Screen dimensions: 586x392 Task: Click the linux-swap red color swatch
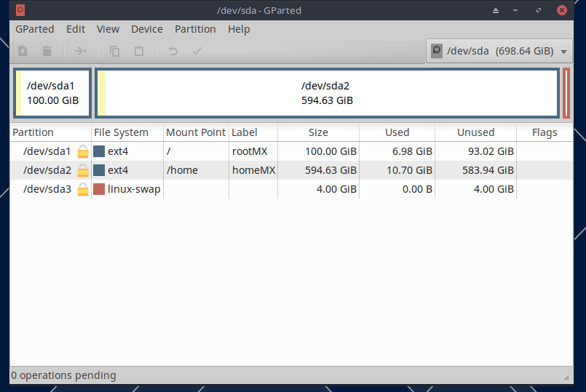pyautogui.click(x=99, y=189)
